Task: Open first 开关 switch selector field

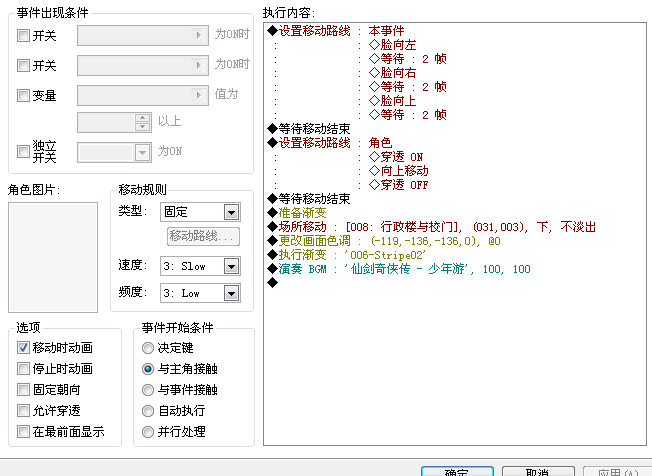Action: point(143,35)
